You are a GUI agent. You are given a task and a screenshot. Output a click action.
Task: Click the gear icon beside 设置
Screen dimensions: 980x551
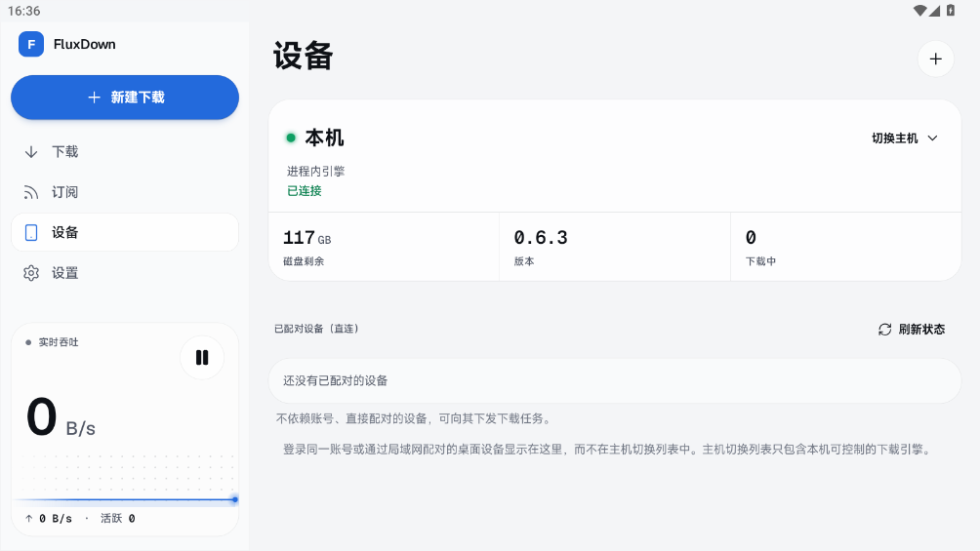pyautogui.click(x=31, y=273)
